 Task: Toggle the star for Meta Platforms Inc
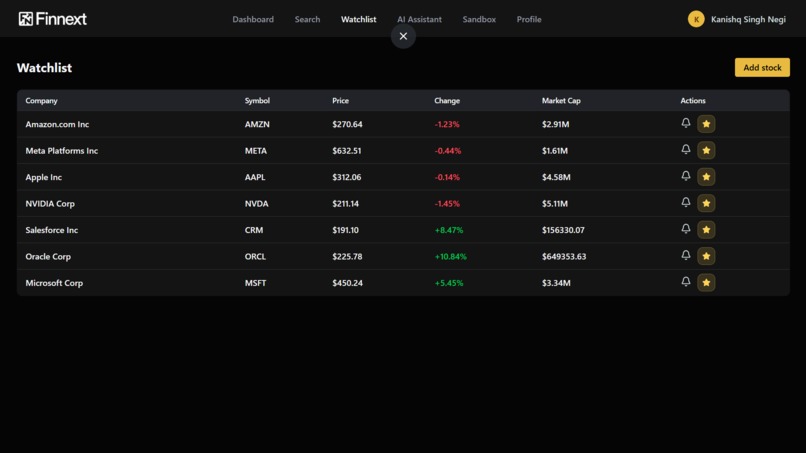tap(706, 150)
